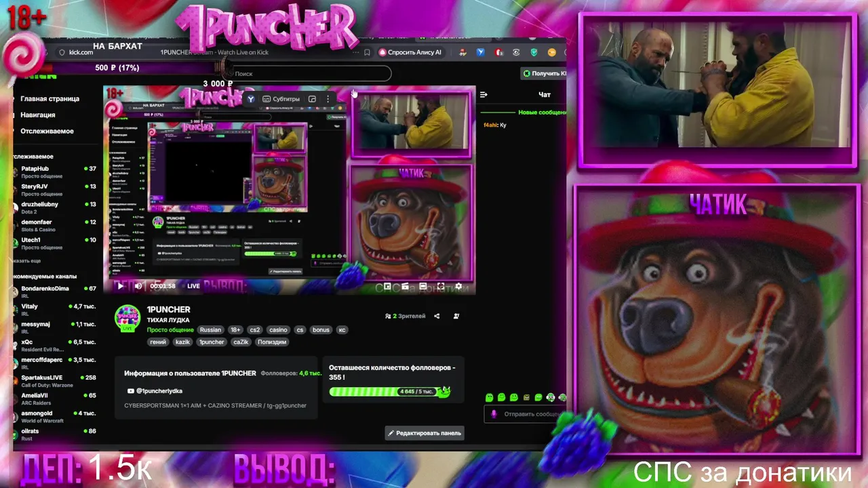
Task: Click the Просто общение category link
Action: 170,330
